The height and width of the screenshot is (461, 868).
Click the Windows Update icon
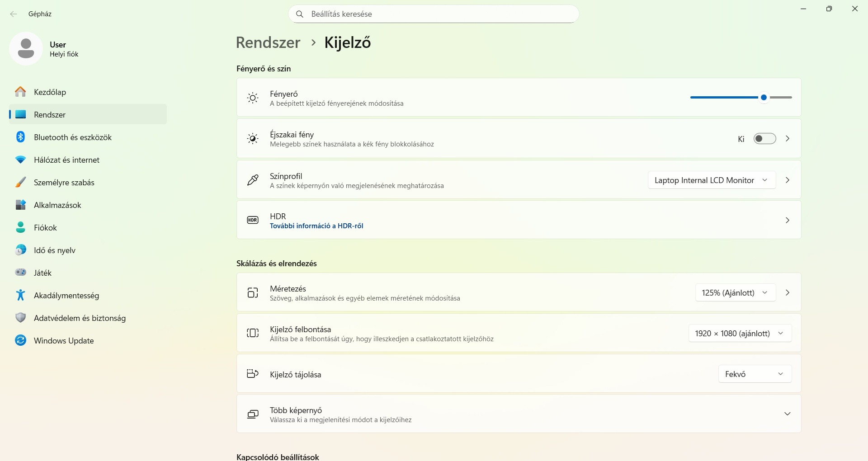point(20,340)
